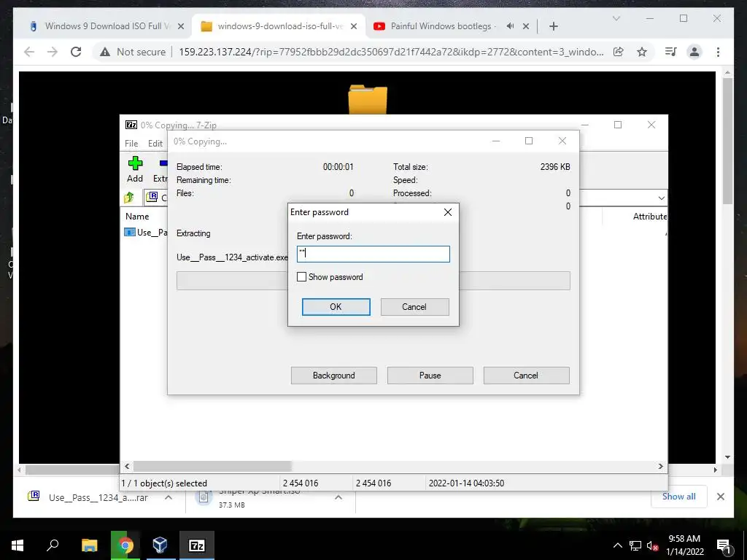Close the Enter password dialog
Viewport: 747px width, 560px height.
448,212
